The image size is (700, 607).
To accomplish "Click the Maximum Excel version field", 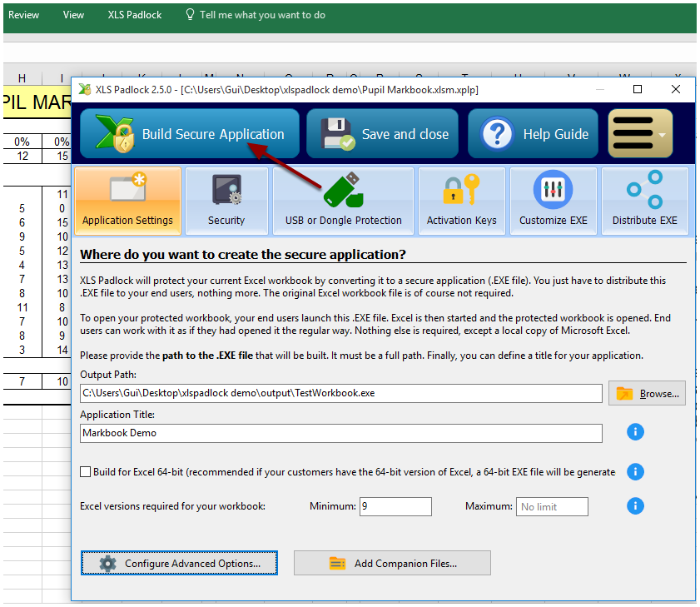I will (x=552, y=506).
